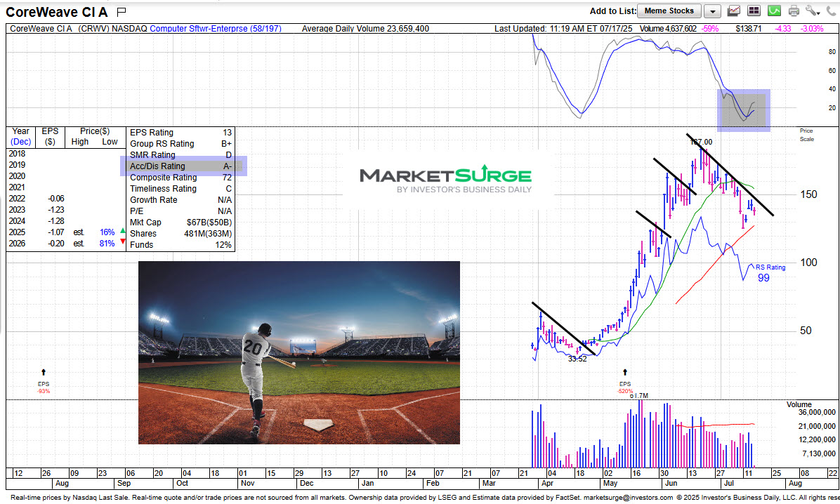This screenshot has height=504, width=840.
Task: Select the Composite Rating row
Action: (181, 178)
